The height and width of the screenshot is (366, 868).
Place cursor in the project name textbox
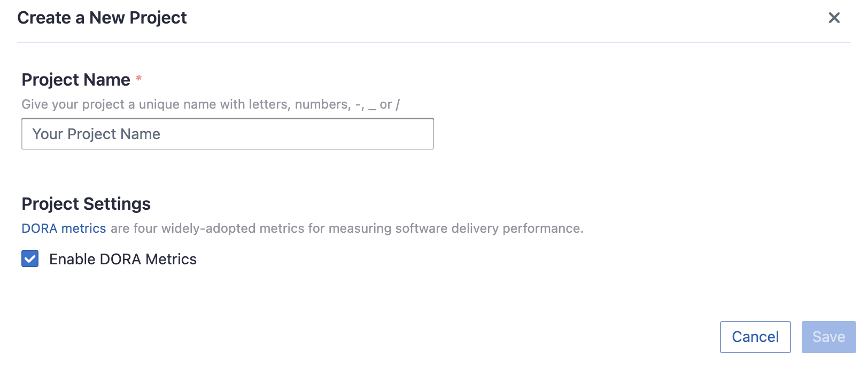point(227,134)
